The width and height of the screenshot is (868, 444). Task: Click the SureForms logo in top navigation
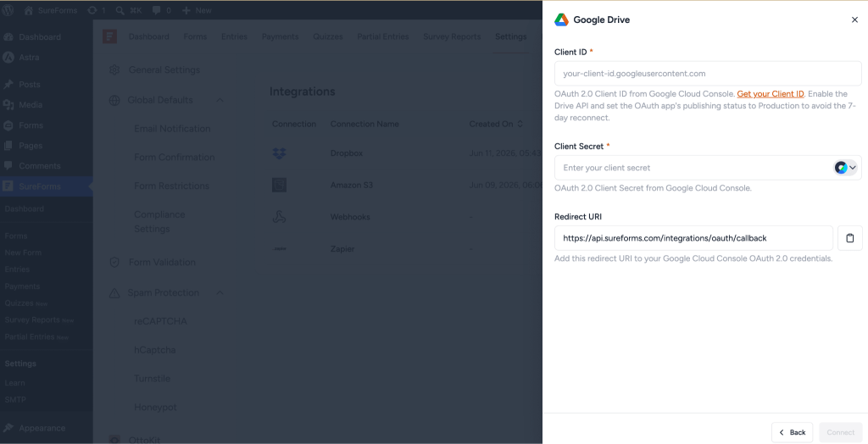click(x=109, y=36)
